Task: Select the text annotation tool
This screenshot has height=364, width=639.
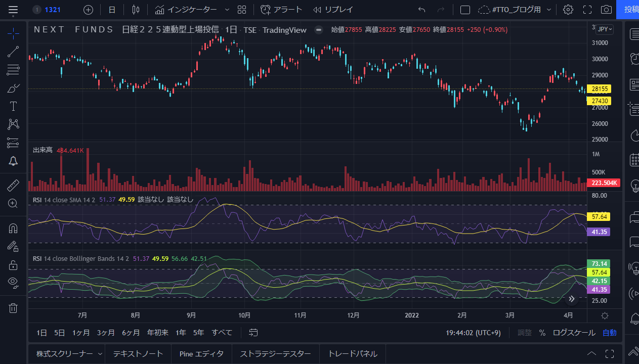Action: coord(13,106)
